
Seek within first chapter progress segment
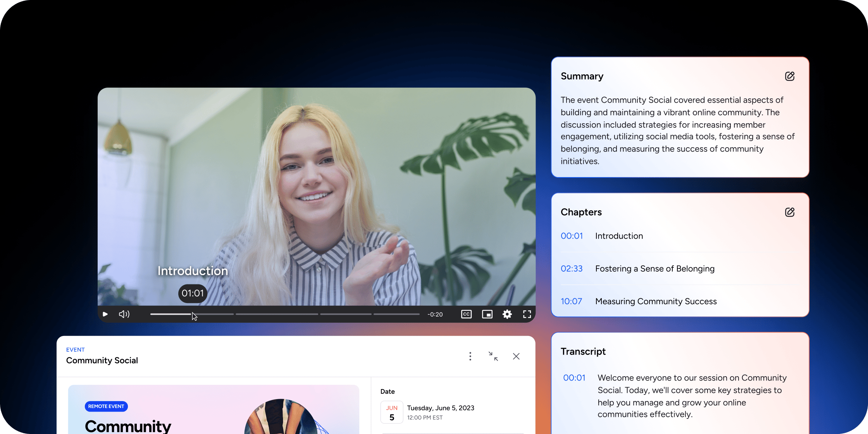(x=192, y=314)
